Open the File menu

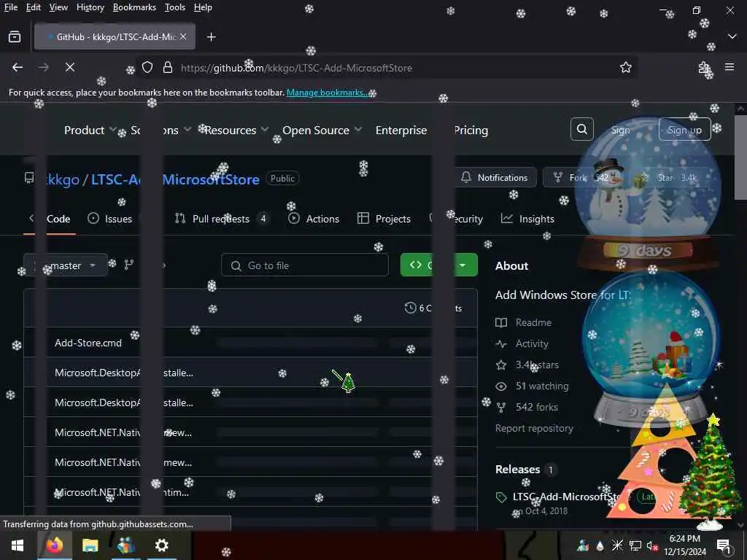click(10, 7)
